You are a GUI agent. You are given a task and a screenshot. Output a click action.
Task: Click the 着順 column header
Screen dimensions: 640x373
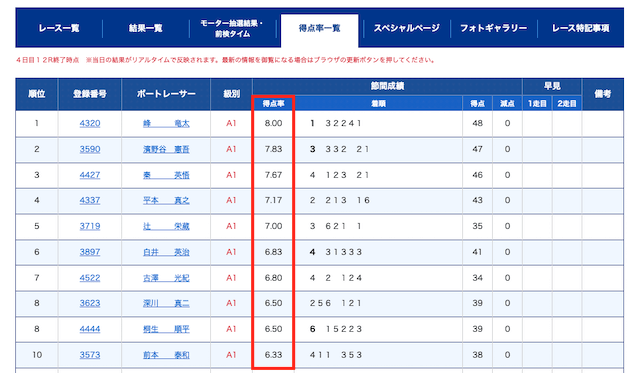[x=378, y=104]
